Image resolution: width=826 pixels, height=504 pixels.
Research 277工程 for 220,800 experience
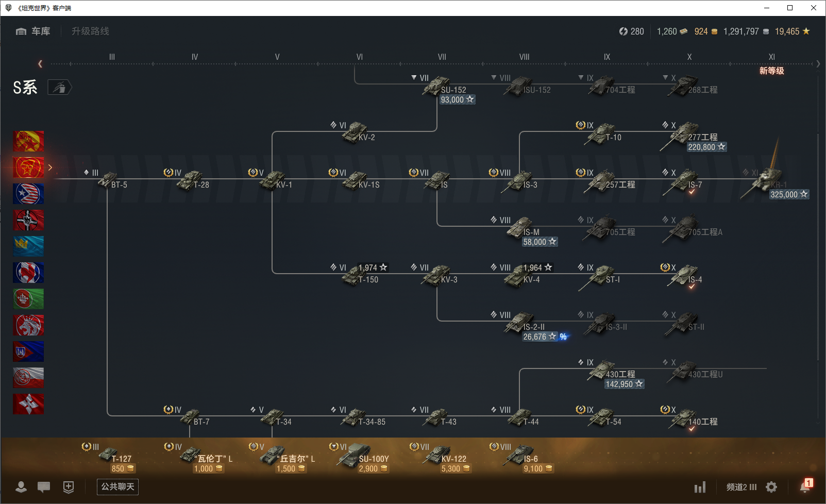coord(706,147)
